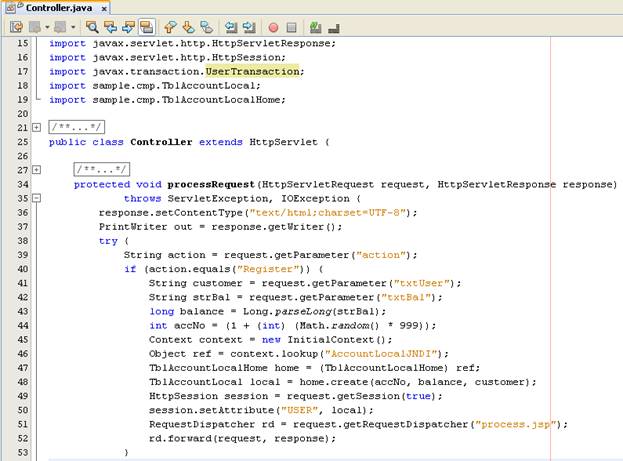Click the Next Bookmark icon
The width and height of the screenshot is (623, 461).
click(188, 27)
